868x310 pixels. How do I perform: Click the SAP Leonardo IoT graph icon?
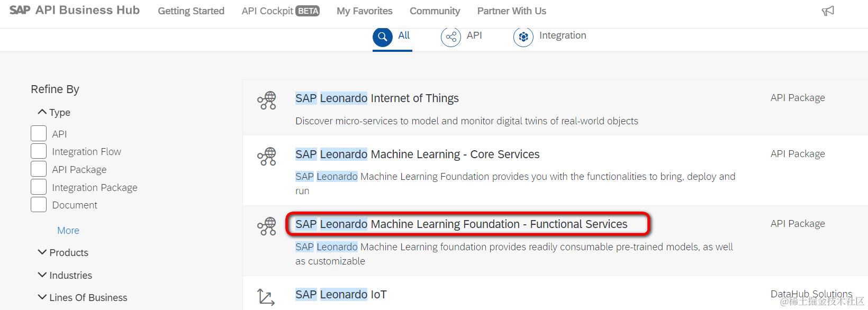tap(266, 297)
